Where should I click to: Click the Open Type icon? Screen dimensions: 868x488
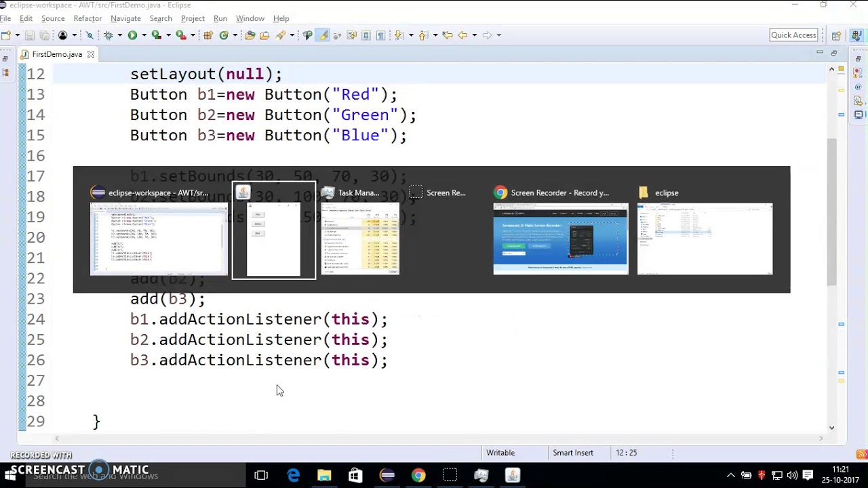pyautogui.click(x=250, y=35)
